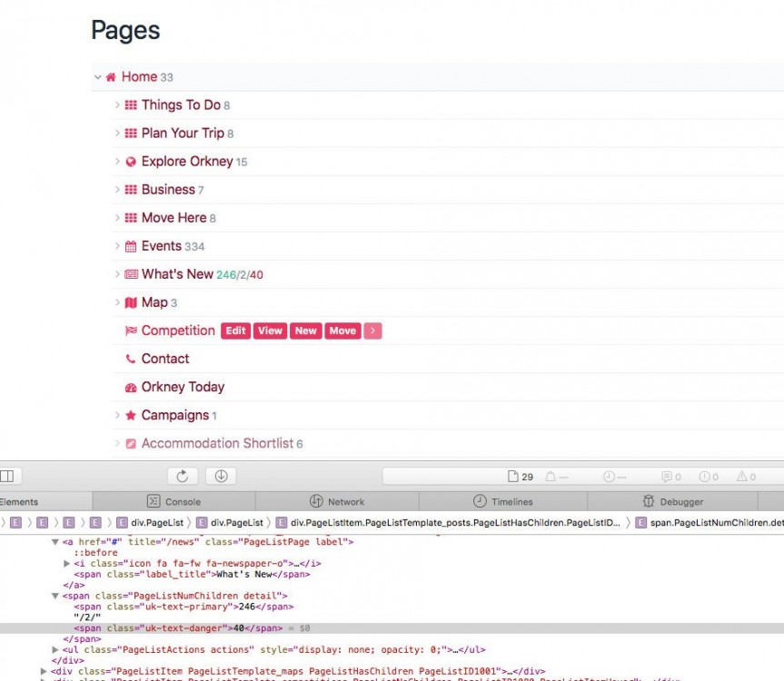
Task: Click the Campaigns star icon
Action: 131,415
